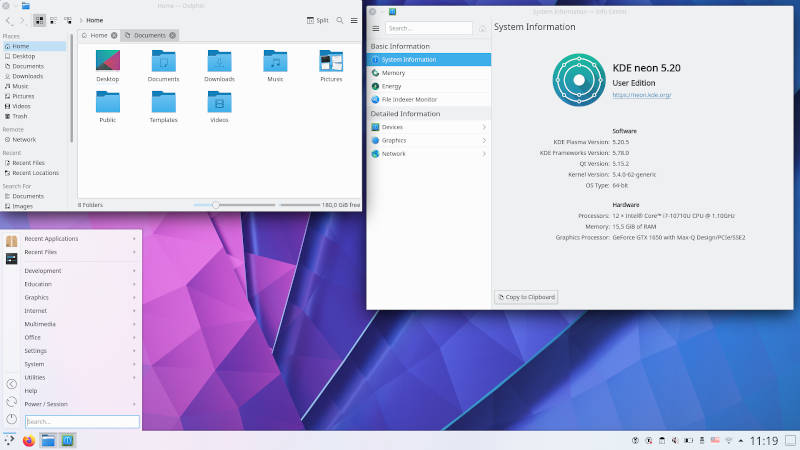Adjust Dolphin's icon zoom slider
This screenshot has height=450, width=800.
(234, 205)
